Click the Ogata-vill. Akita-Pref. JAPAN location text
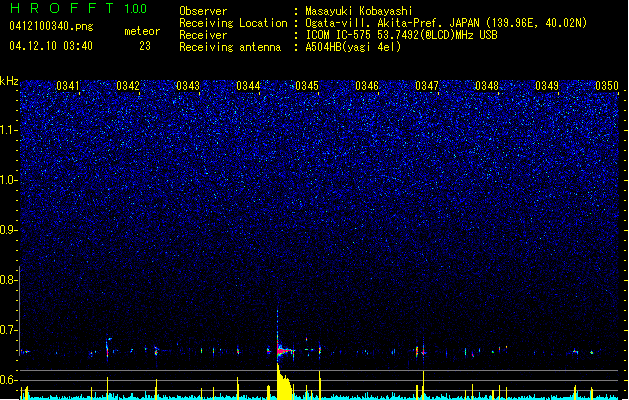The width and height of the screenshot is (629, 400). [446, 23]
